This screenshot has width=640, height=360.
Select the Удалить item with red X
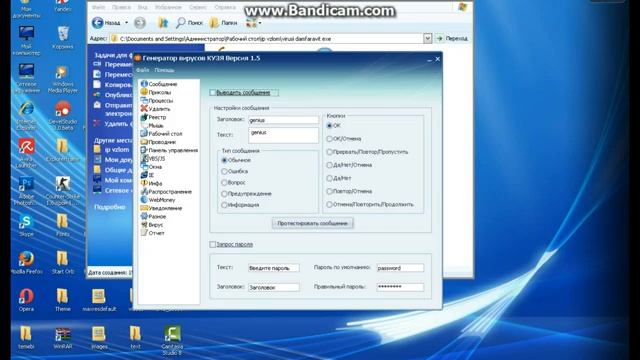[x=156, y=109]
